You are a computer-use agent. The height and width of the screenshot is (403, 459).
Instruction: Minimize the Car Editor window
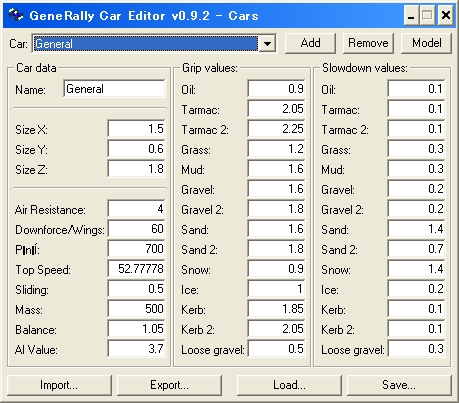click(x=411, y=16)
